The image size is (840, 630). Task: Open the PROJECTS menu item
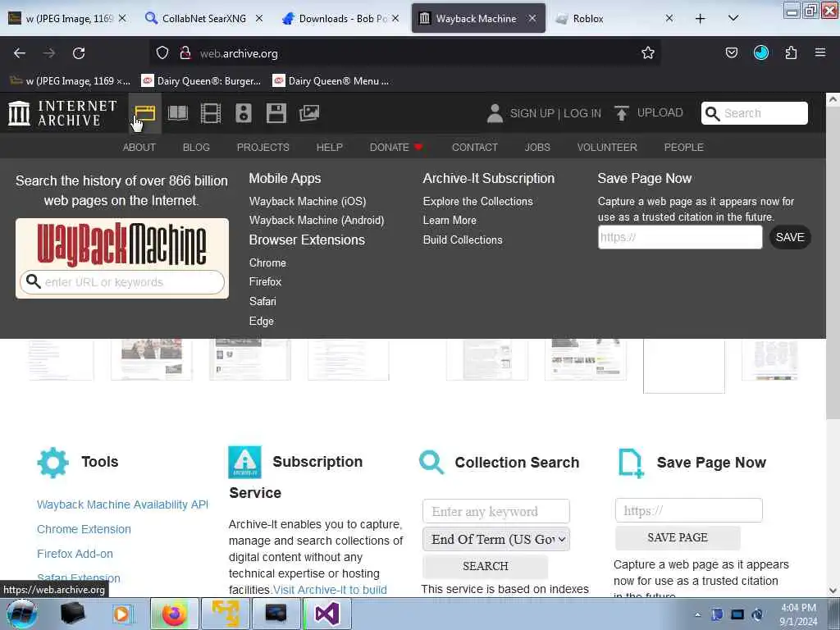pyautogui.click(x=263, y=148)
